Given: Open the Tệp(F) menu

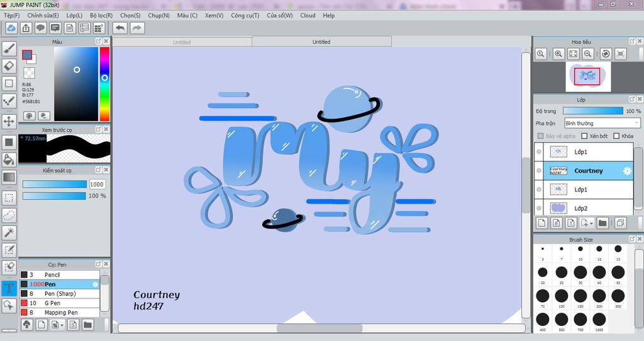Looking at the screenshot, I should (x=11, y=15).
